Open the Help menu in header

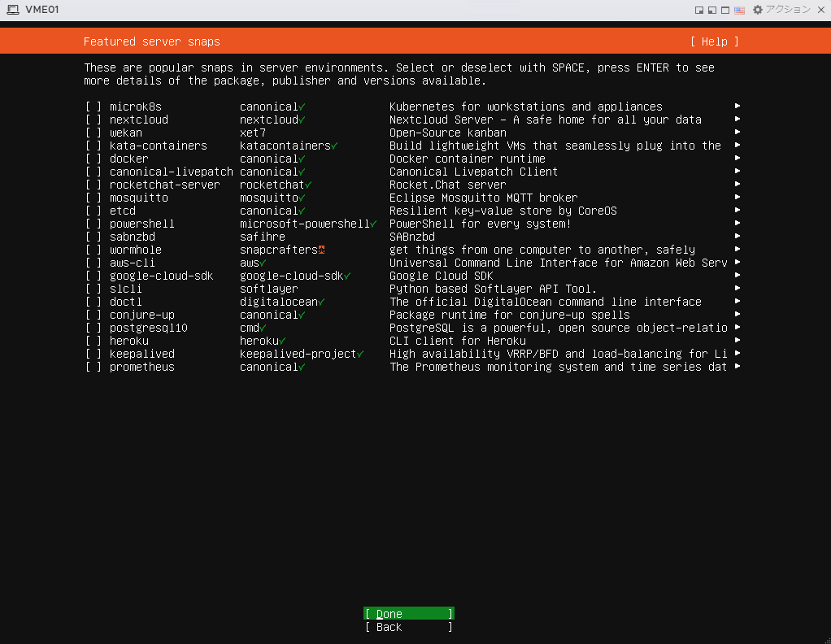point(715,41)
